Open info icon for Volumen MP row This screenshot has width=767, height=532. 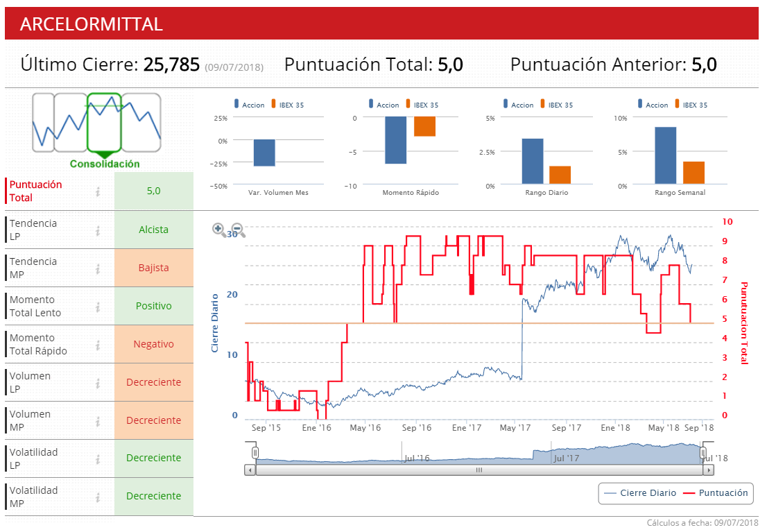coord(98,421)
